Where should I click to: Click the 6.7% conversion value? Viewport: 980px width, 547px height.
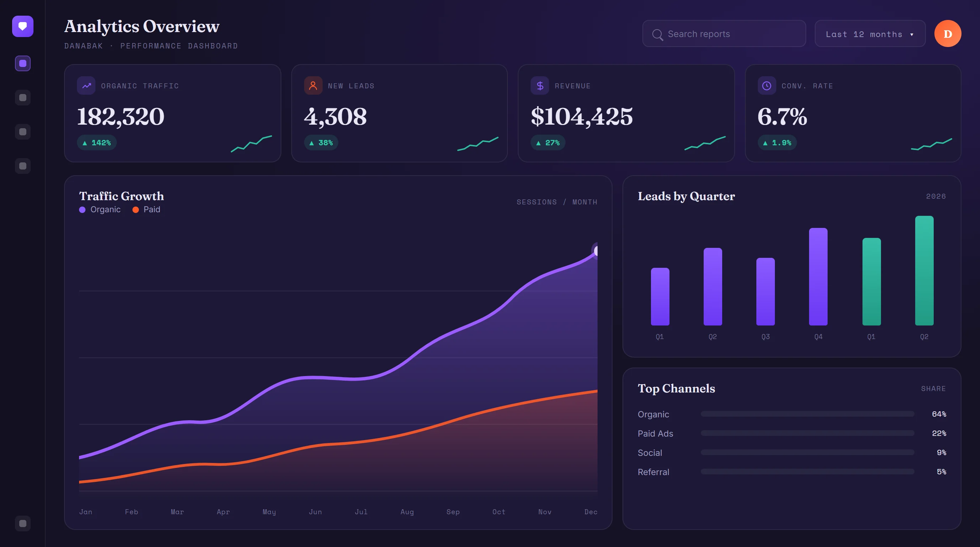(782, 116)
